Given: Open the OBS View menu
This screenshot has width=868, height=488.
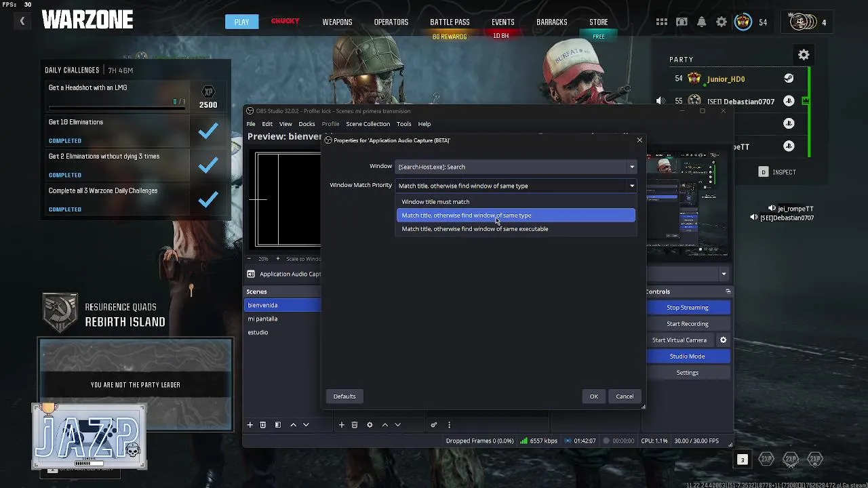Looking at the screenshot, I should [285, 124].
